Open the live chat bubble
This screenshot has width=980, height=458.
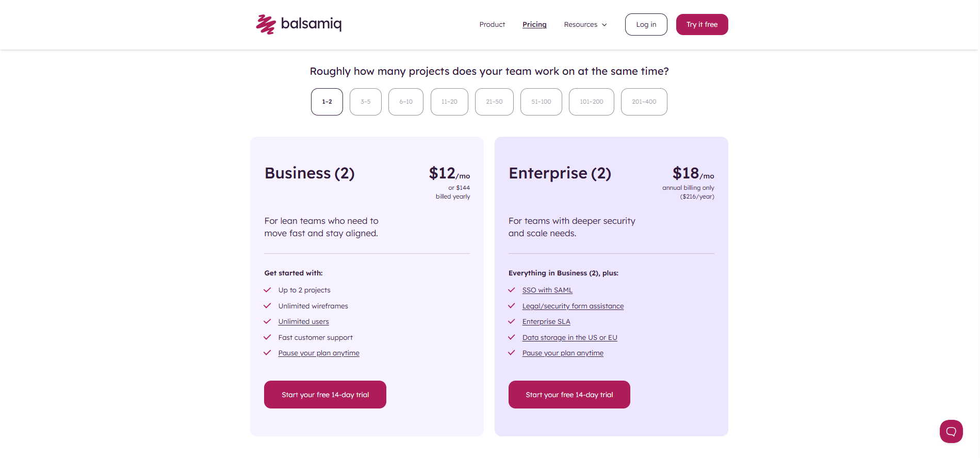[x=952, y=432]
